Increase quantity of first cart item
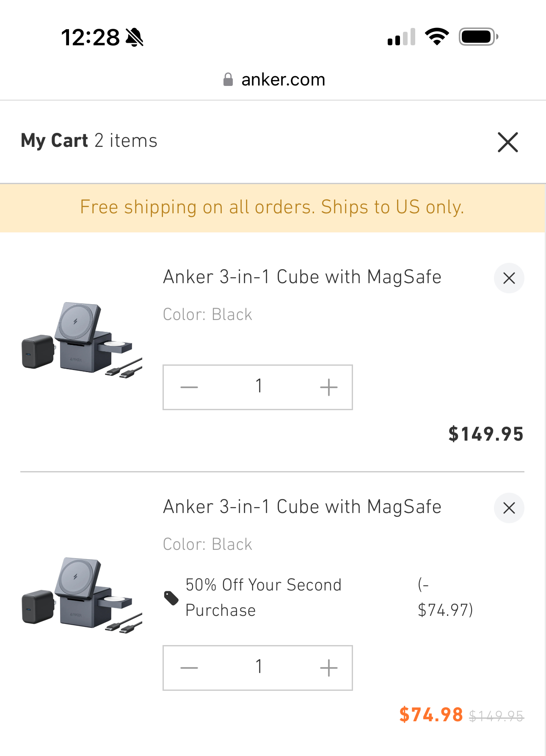The height and width of the screenshot is (756, 546). pyautogui.click(x=328, y=387)
